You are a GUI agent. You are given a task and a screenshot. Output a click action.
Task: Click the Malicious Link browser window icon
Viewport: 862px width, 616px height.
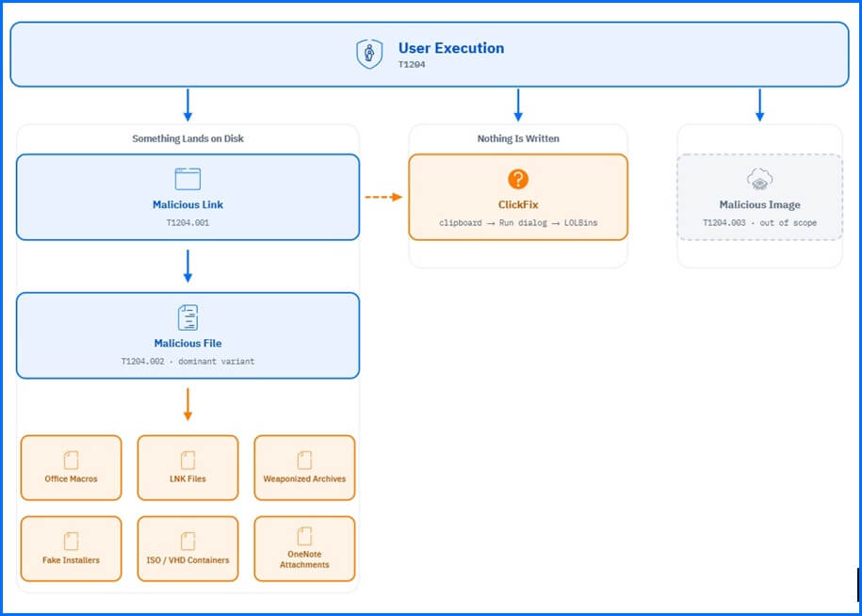[187, 179]
